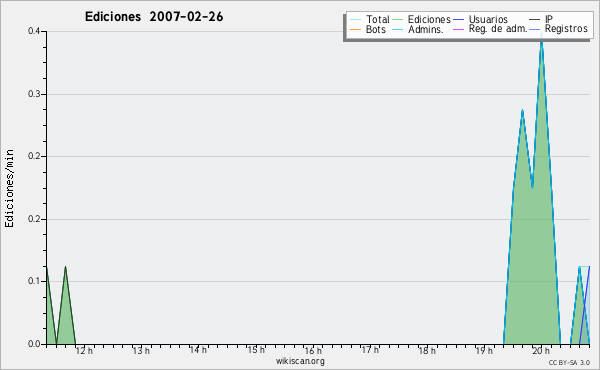Screen dimensions: 600x370
Task: Click the '12 h' x-axis label
Action: (84, 350)
